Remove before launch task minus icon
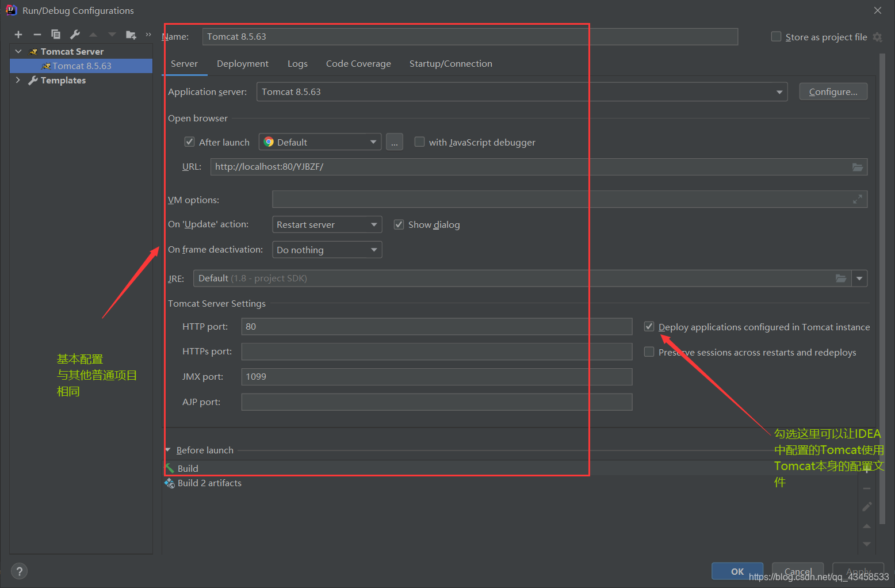Viewport: 895px width, 588px height. pos(867,488)
